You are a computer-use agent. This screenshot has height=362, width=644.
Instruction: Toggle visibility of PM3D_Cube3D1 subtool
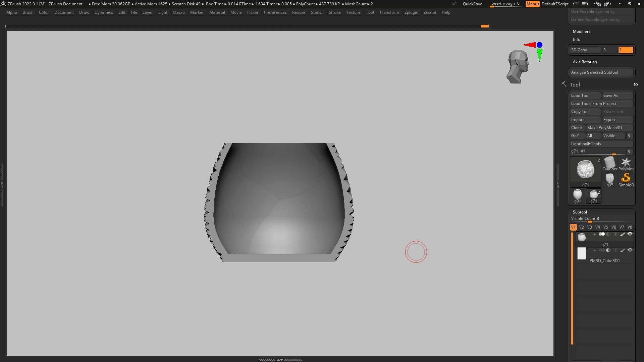tap(630, 250)
